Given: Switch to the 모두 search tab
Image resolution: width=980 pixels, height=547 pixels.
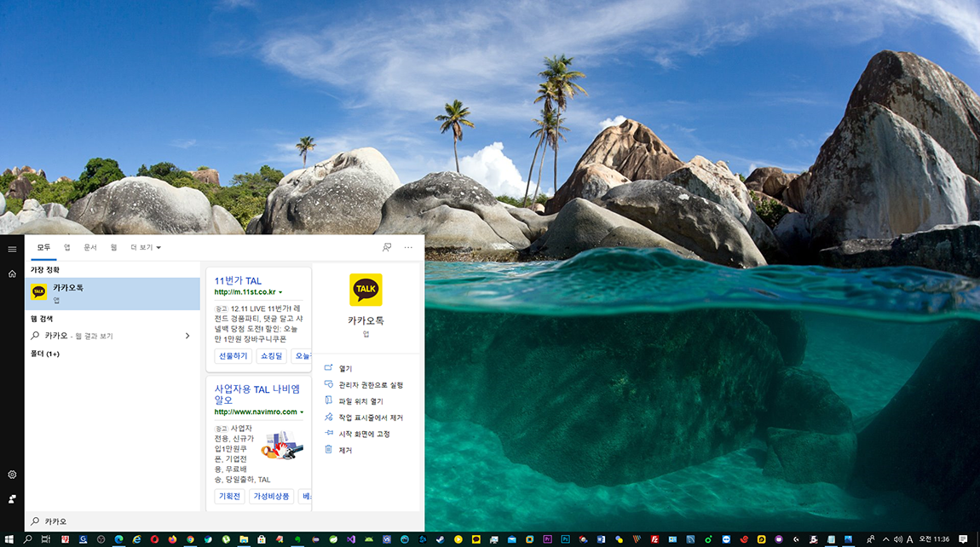Looking at the screenshot, I should 43,248.
